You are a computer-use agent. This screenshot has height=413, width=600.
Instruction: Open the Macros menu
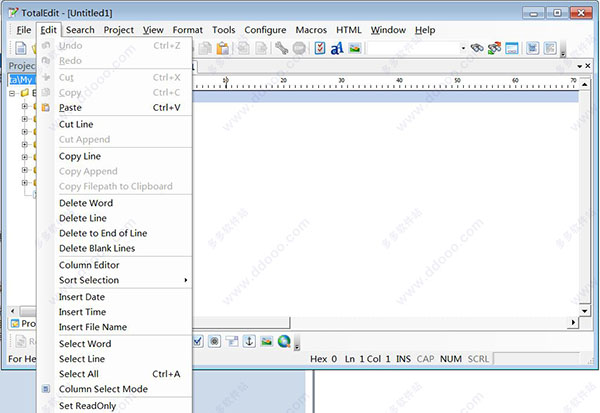click(311, 30)
